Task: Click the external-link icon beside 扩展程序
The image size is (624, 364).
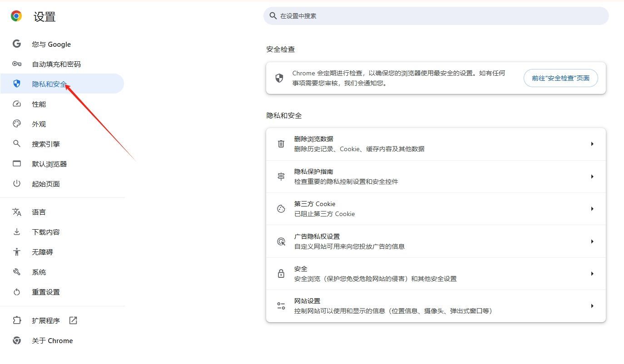Action: coord(73,320)
